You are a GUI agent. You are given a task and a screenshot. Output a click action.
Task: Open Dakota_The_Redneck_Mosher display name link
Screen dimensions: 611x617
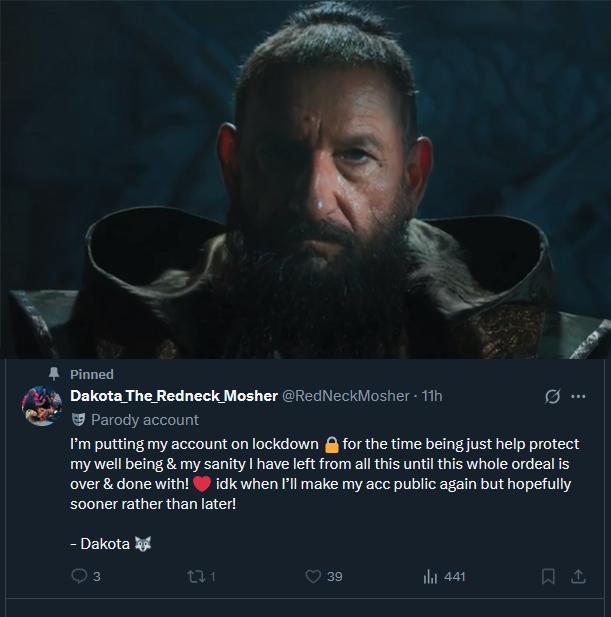point(174,396)
